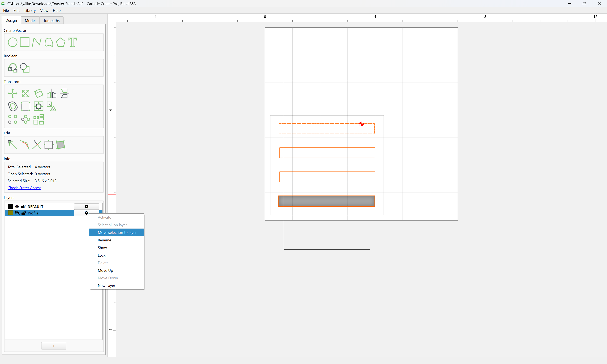
Task: Open the View menu
Action: 44,11
